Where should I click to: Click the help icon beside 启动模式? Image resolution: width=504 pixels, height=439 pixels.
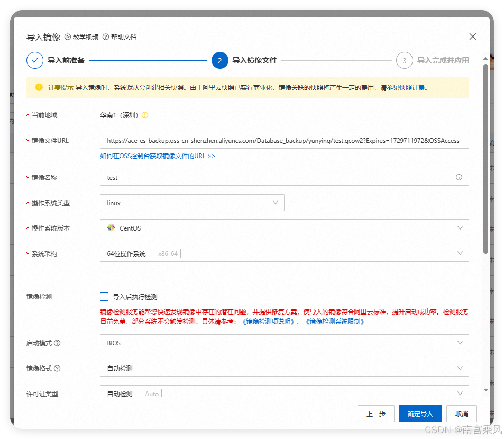click(x=57, y=343)
